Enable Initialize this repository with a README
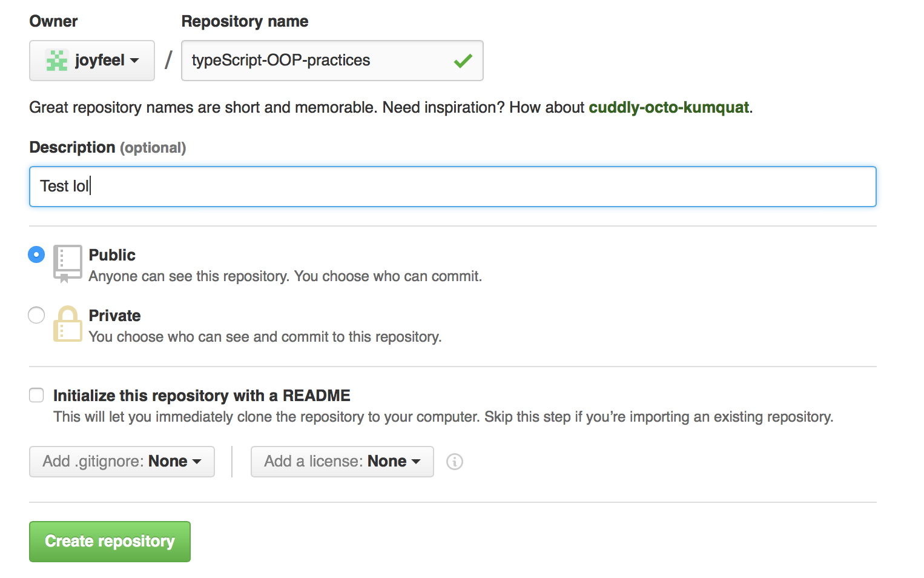 click(37, 396)
